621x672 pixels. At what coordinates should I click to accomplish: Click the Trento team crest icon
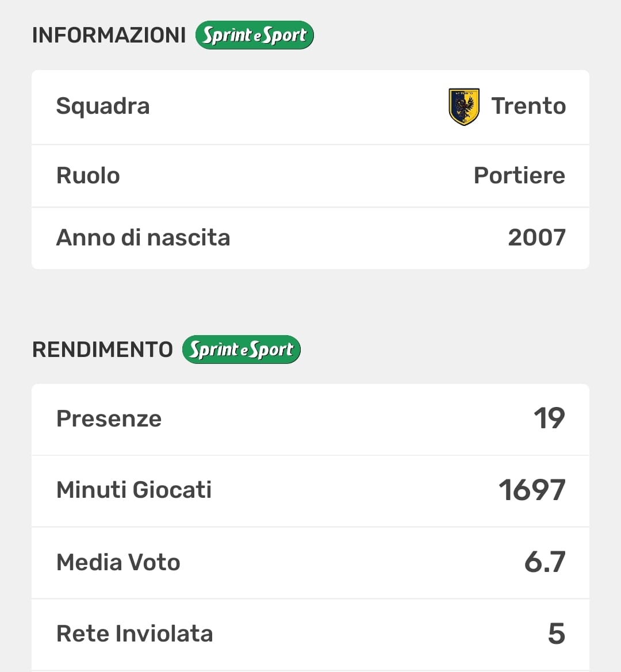[463, 106]
